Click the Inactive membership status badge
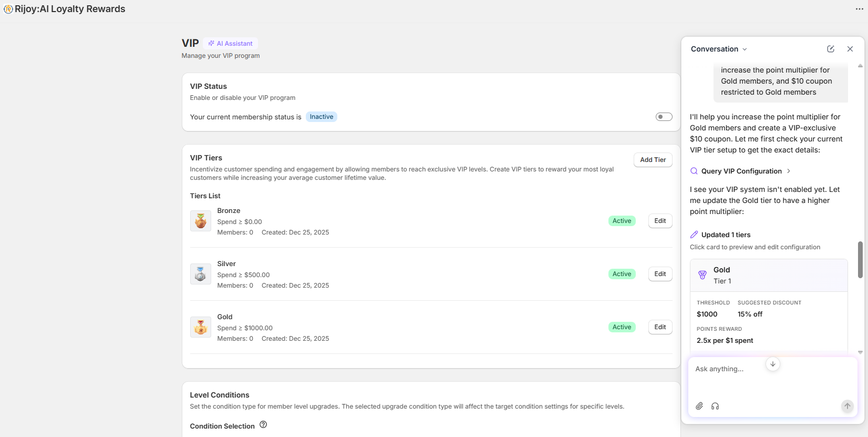The width and height of the screenshot is (868, 437). click(x=322, y=117)
